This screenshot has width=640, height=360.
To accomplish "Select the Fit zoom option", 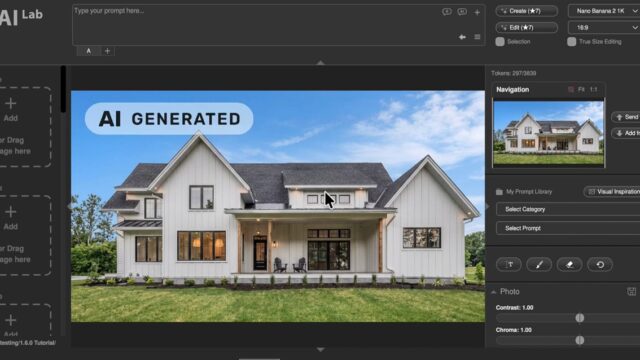I will click(x=581, y=89).
